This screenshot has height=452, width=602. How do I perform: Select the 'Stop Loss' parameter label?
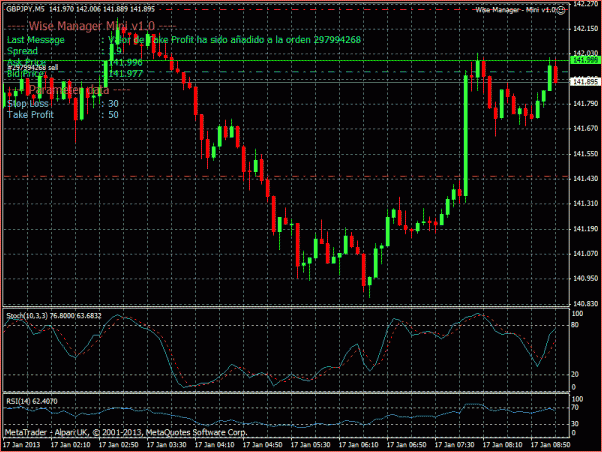[x=28, y=104]
